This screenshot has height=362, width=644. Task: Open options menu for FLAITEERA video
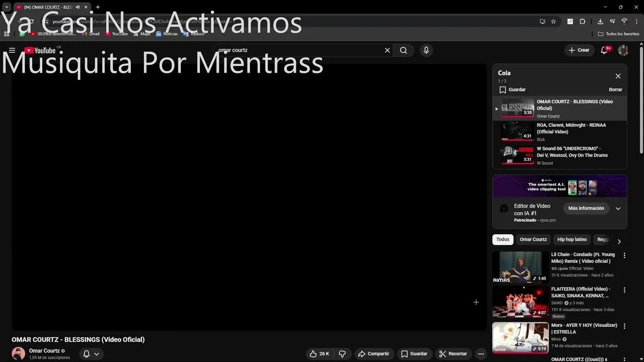(624, 290)
